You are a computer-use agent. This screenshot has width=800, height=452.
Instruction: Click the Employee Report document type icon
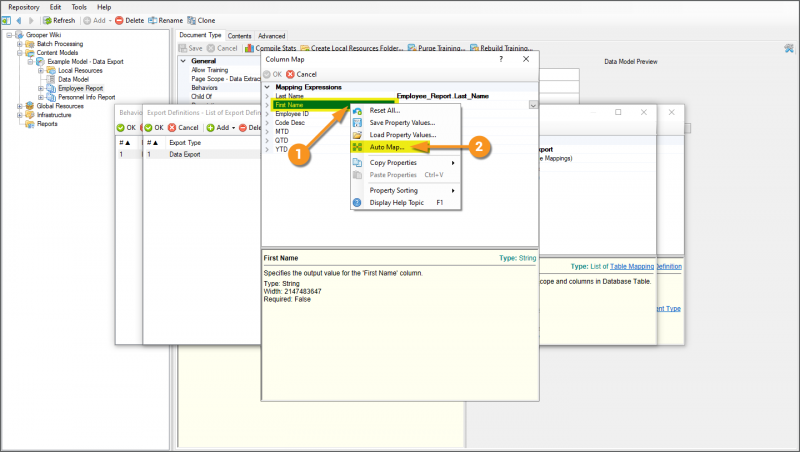click(x=51, y=88)
